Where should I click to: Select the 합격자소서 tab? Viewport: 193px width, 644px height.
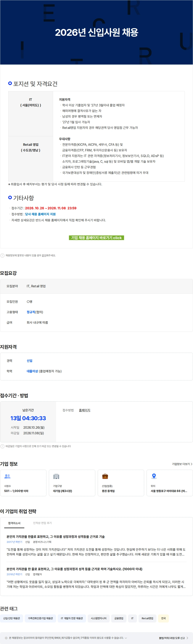(x=14, y=523)
